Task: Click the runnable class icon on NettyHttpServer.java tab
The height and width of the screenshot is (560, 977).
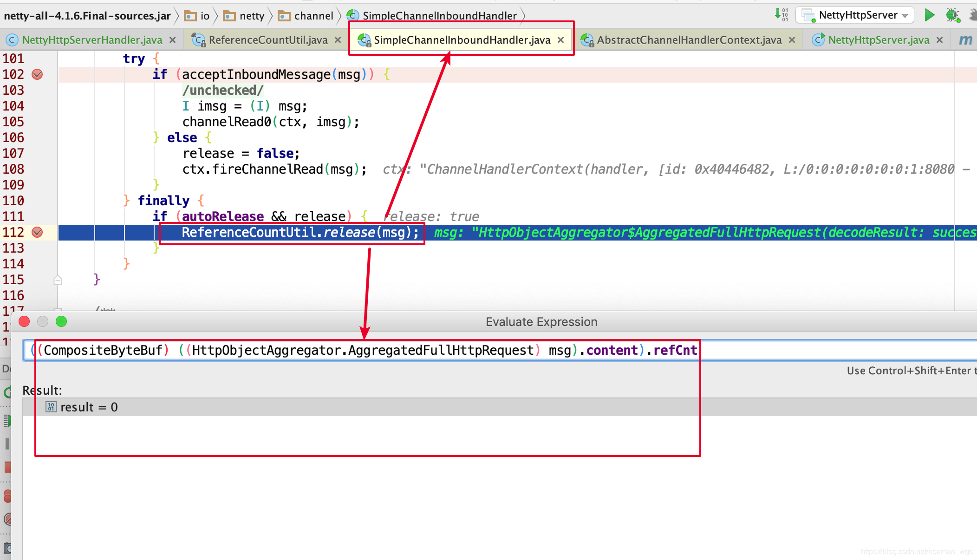Action: click(819, 40)
